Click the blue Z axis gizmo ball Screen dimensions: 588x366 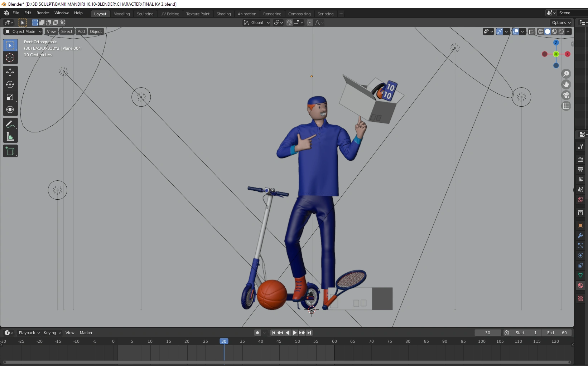click(556, 43)
